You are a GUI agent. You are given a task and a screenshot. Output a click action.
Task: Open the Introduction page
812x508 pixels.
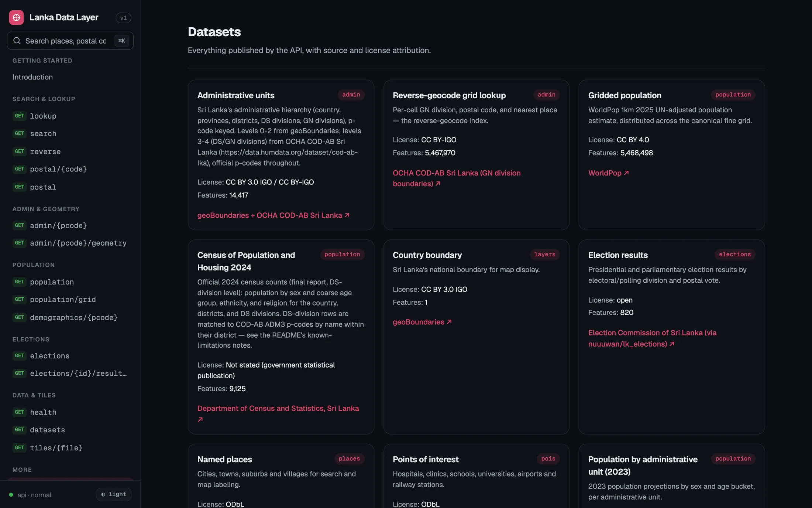32,77
